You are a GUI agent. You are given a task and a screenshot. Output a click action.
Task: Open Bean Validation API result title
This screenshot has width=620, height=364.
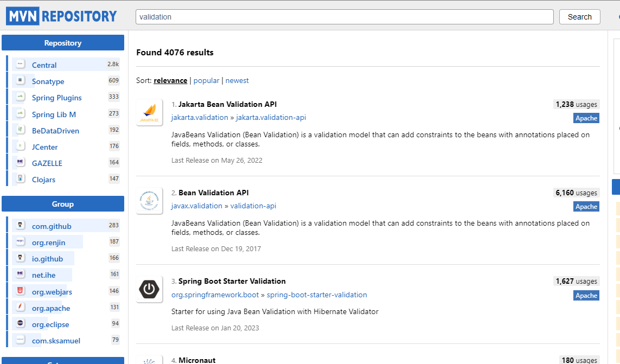click(214, 193)
